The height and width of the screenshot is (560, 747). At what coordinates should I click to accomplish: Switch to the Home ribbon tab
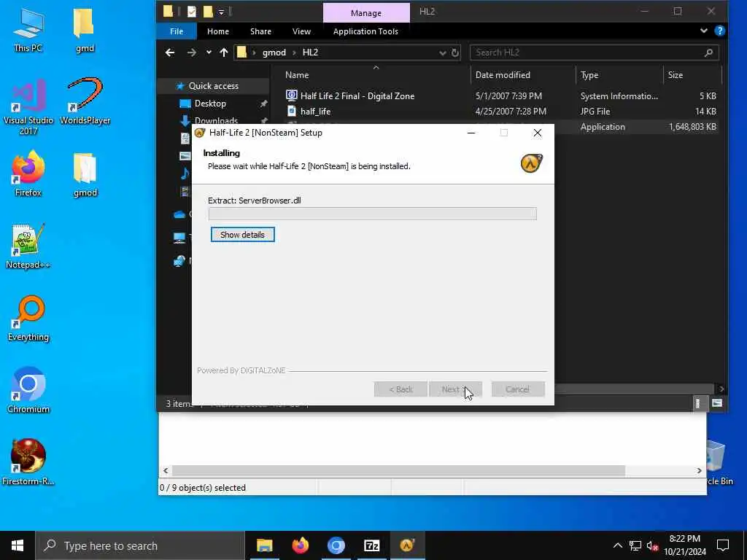click(217, 31)
